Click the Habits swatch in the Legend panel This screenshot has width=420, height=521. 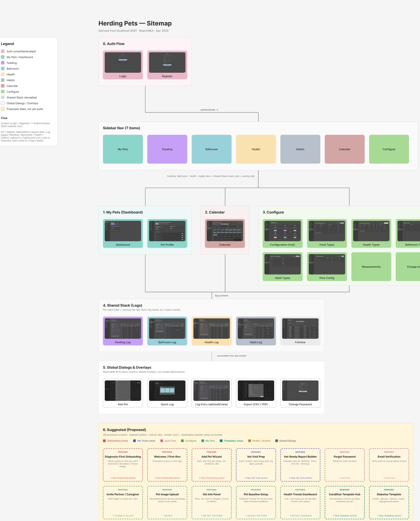(3, 80)
